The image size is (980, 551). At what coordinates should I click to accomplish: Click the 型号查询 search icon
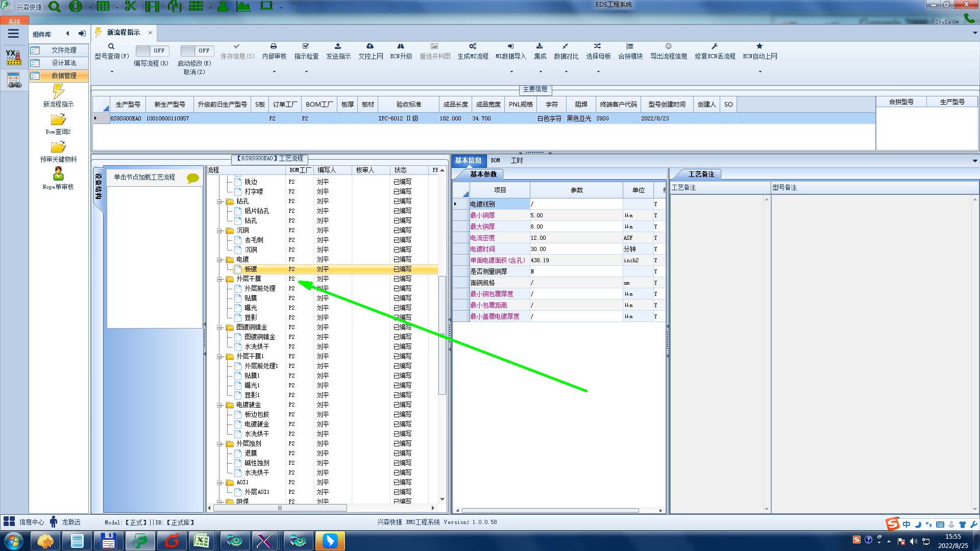coord(111,46)
